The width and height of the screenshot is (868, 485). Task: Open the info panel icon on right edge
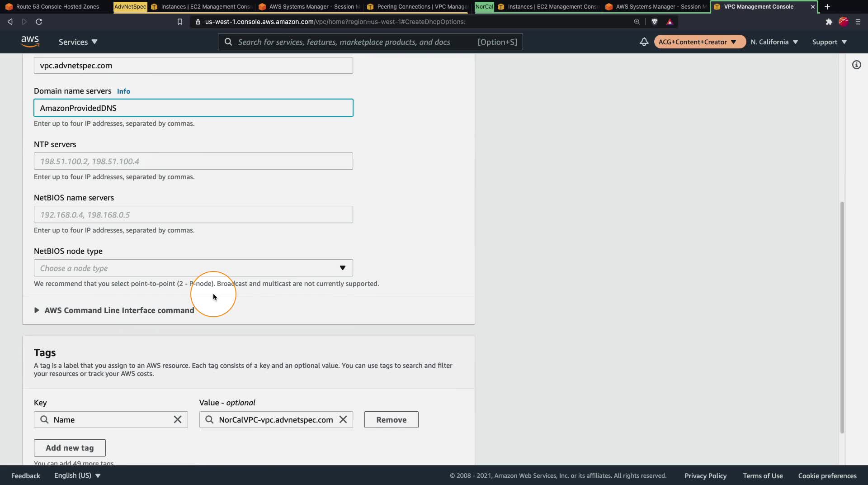(x=857, y=65)
